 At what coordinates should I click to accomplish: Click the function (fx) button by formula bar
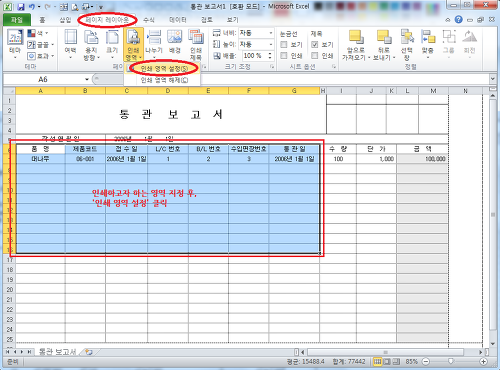[96, 79]
